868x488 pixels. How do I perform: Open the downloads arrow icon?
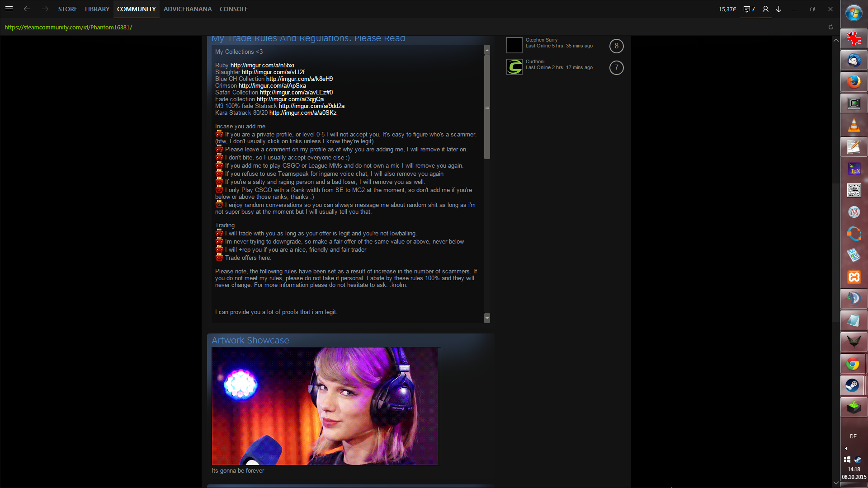click(x=779, y=9)
